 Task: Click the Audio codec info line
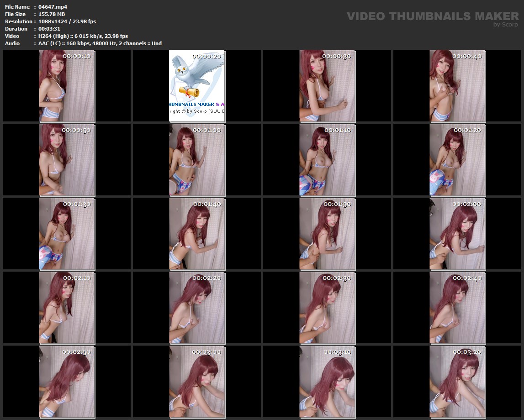coord(100,43)
